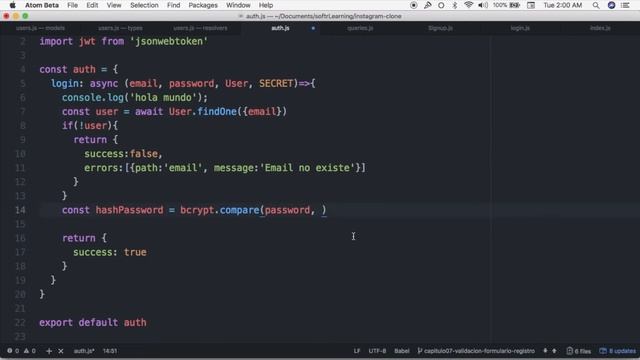This screenshot has width=640, height=360.
Task: Click the plus icon in status bar
Action: tap(49, 351)
